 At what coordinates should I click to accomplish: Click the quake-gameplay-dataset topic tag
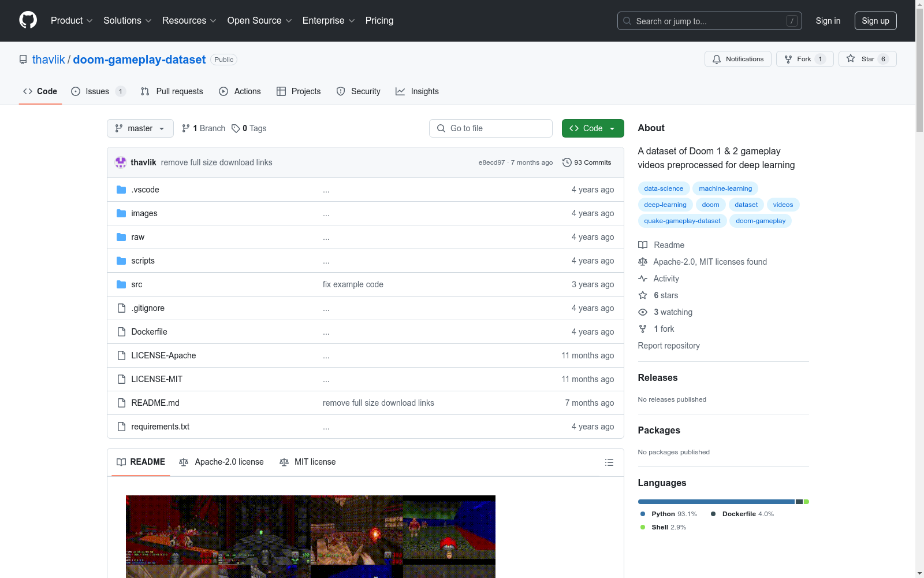(682, 221)
